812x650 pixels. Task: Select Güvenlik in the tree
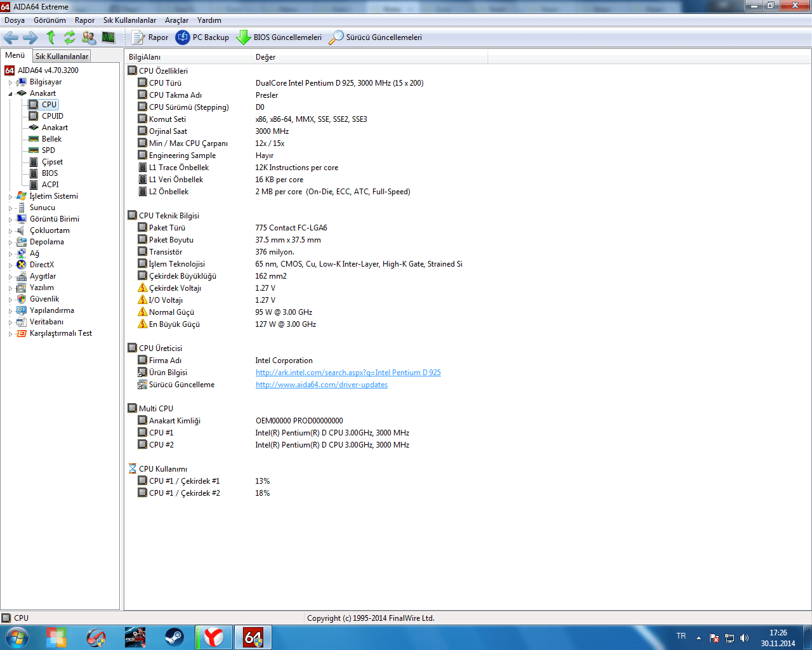(x=44, y=299)
